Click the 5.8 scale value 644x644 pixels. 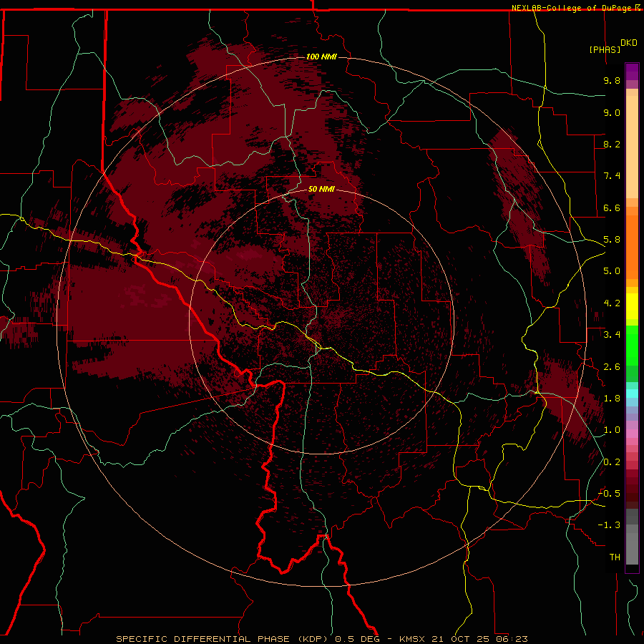click(612, 240)
